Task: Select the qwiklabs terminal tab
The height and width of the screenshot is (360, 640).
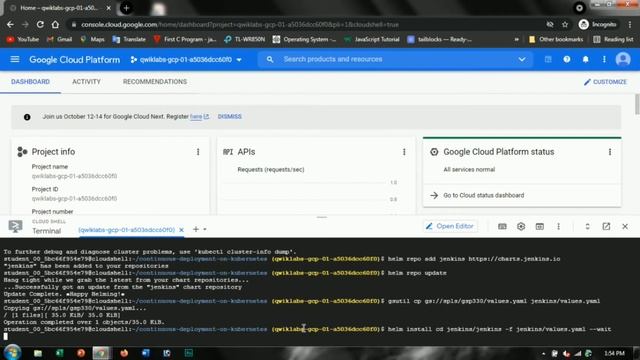Action: point(126,230)
